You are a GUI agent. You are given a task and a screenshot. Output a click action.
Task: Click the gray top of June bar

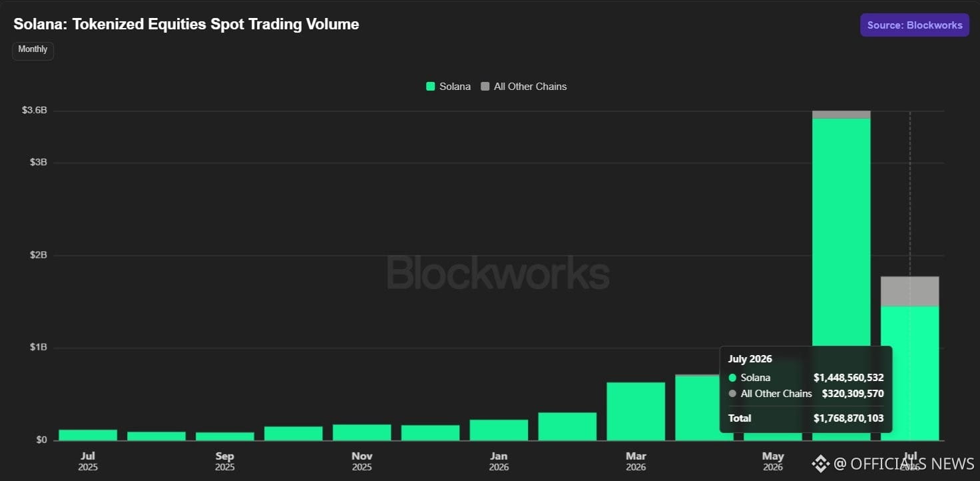pos(841,115)
